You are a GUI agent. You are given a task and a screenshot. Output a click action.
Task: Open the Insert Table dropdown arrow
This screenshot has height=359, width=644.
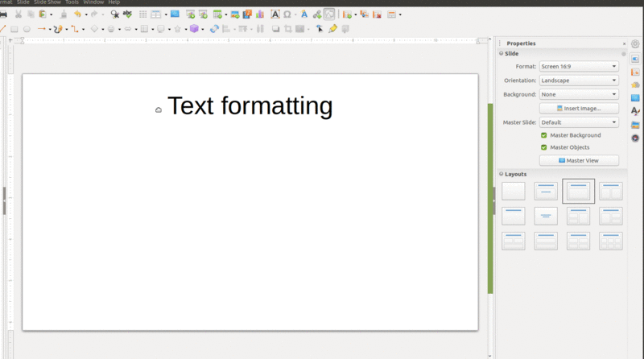226,14
